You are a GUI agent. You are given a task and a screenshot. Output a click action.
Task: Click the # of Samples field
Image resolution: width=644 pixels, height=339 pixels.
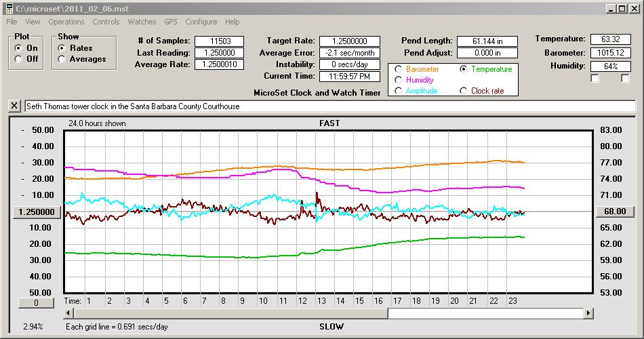pos(220,41)
